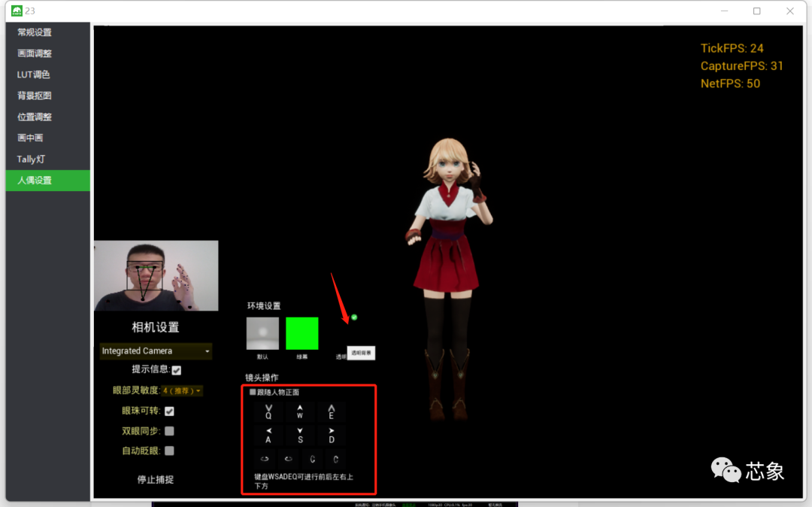The width and height of the screenshot is (812, 507).
Task: Click the 停止捕捉 button
Action: [155, 479]
